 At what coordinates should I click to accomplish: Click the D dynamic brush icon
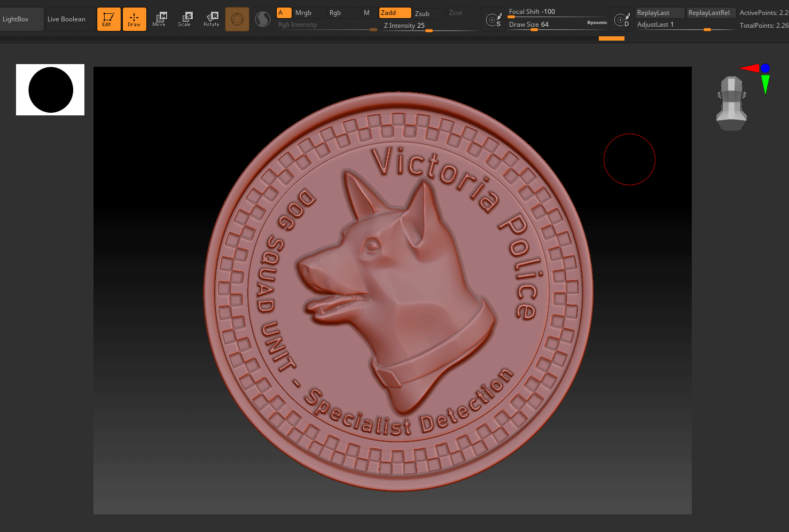622,20
